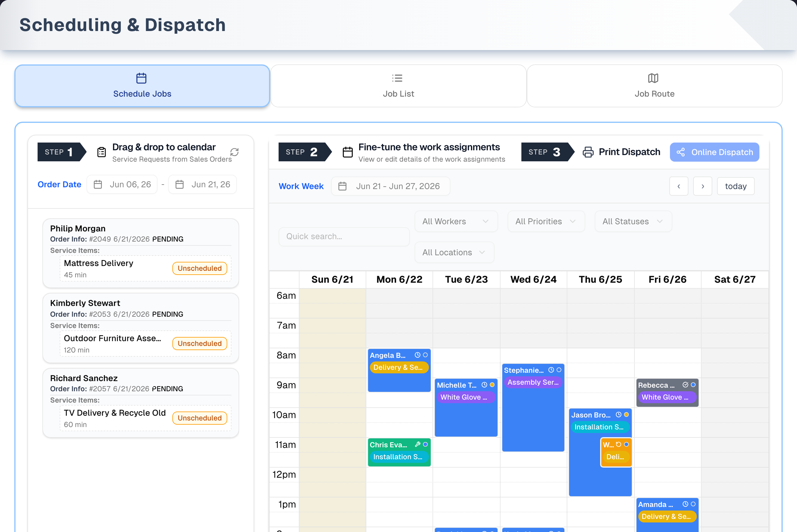Click the status circle on Angela B... job
Viewport: 797px width, 532px height.
pyautogui.click(x=425, y=355)
